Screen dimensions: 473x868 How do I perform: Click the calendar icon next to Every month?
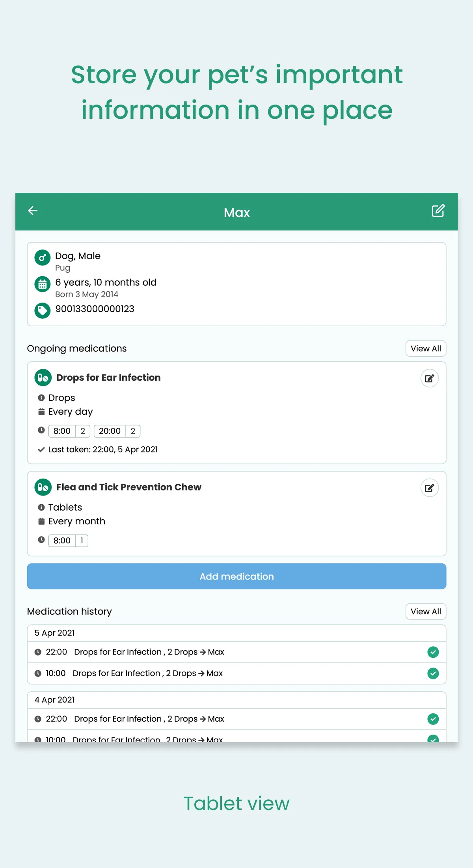click(x=41, y=521)
